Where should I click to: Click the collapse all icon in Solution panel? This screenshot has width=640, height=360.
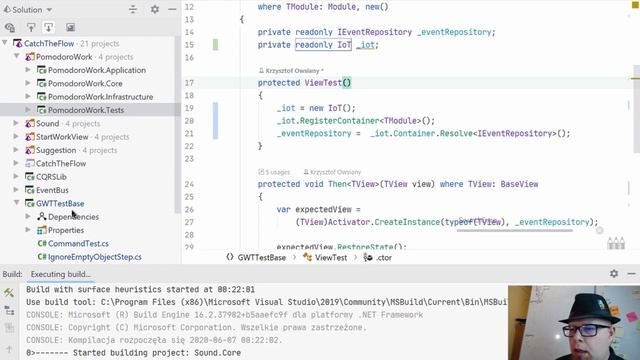click(133, 9)
